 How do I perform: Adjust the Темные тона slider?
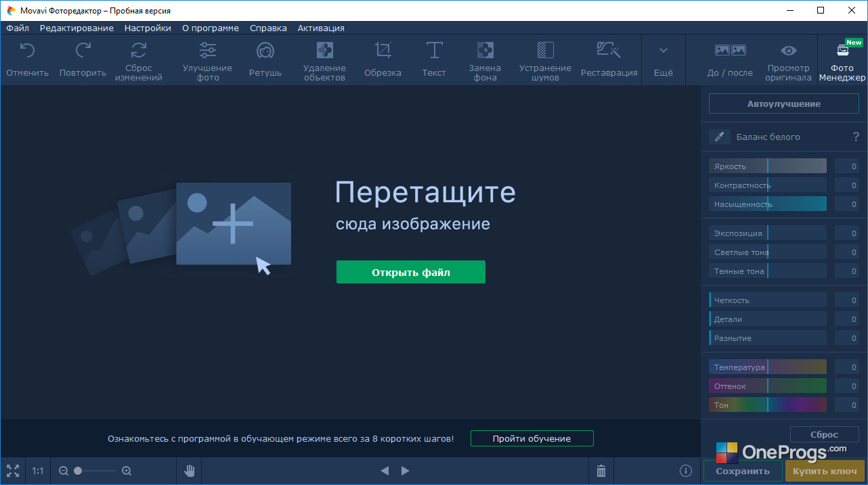(x=768, y=271)
